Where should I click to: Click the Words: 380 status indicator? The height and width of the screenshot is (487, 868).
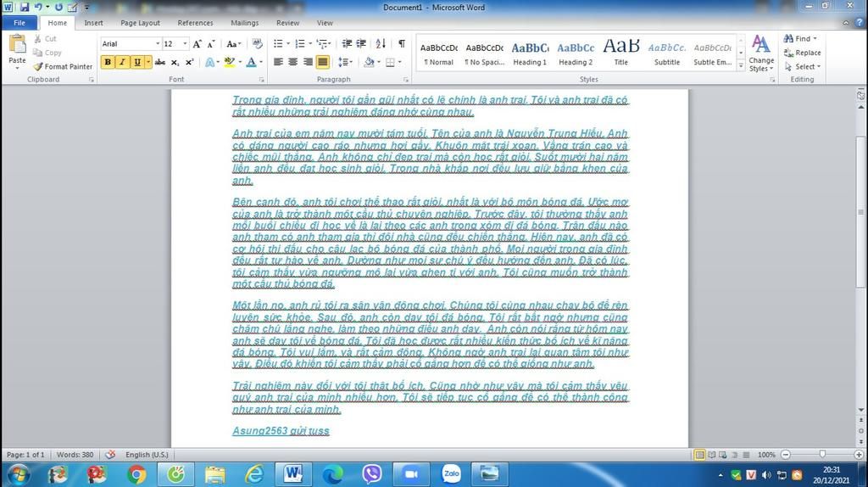coord(75,454)
